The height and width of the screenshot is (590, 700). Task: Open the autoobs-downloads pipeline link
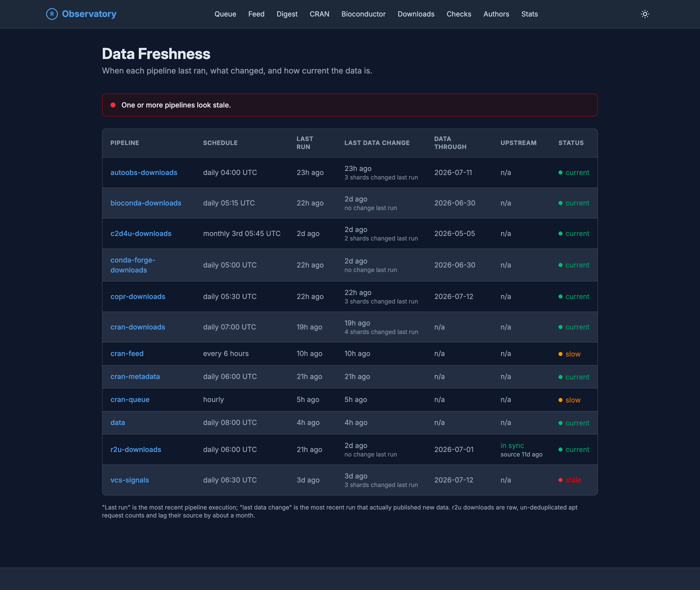point(144,172)
